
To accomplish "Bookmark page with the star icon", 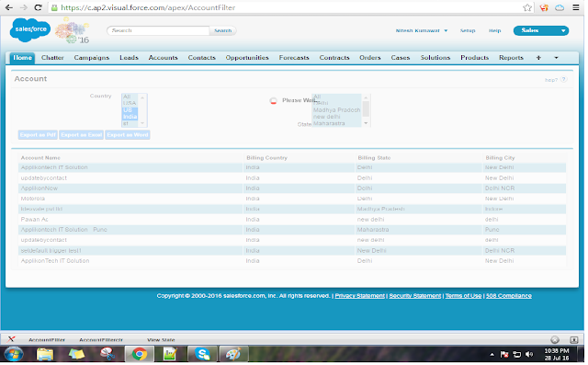I will (x=527, y=7).
